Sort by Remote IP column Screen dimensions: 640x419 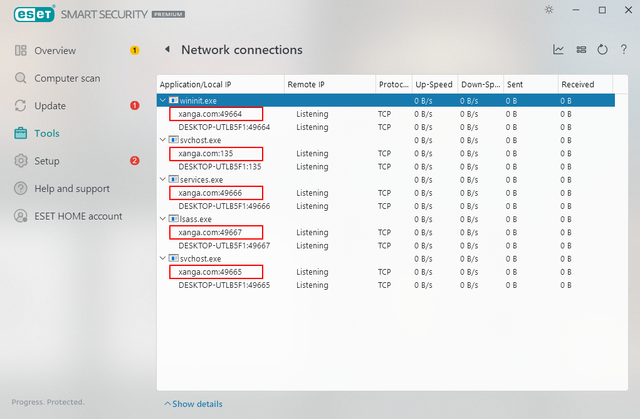tap(330, 84)
